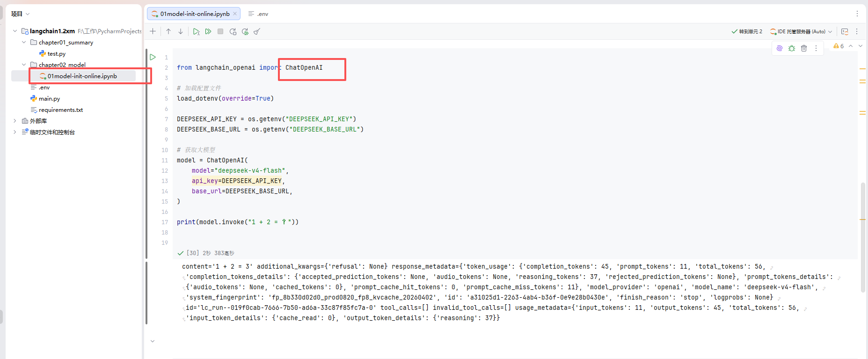
Task: Click the print(model.invoke) code line
Action: coord(238,222)
